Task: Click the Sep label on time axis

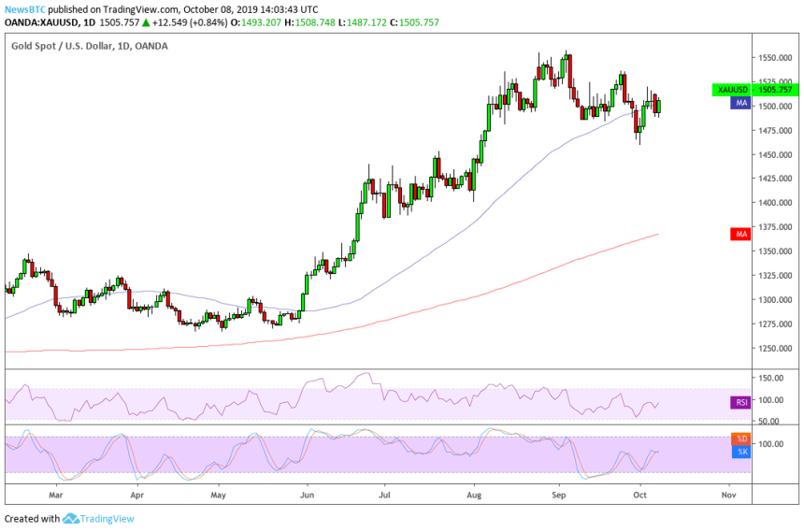Action: pyautogui.click(x=558, y=495)
